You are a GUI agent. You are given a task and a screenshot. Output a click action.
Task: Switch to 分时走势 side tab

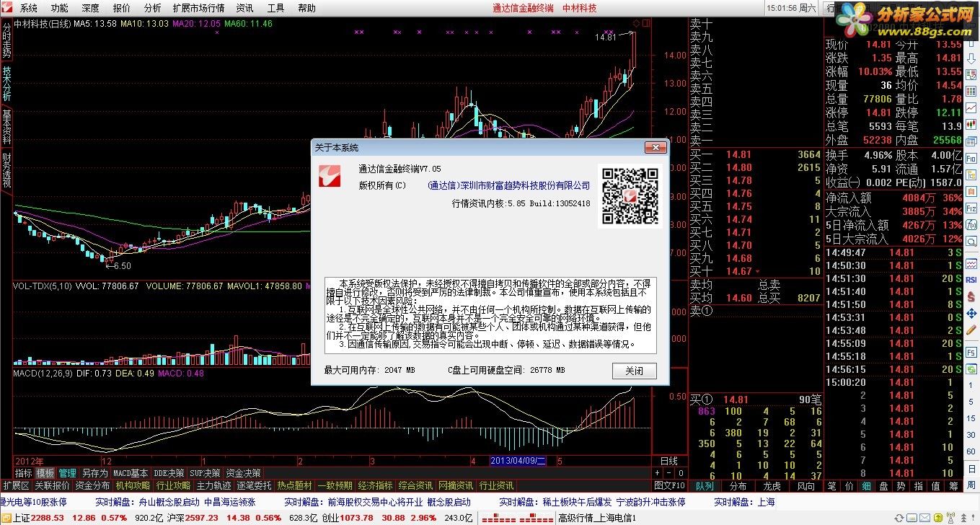(x=6, y=40)
